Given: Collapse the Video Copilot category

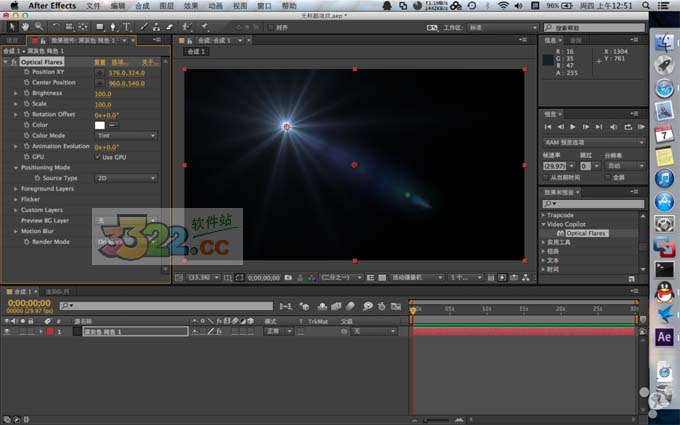Looking at the screenshot, I should (543, 224).
